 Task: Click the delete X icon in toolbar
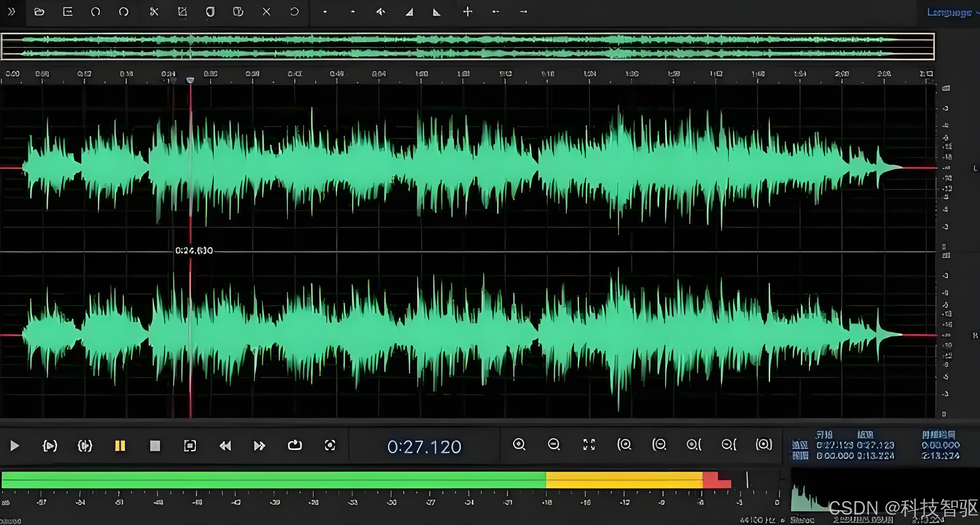tap(266, 12)
